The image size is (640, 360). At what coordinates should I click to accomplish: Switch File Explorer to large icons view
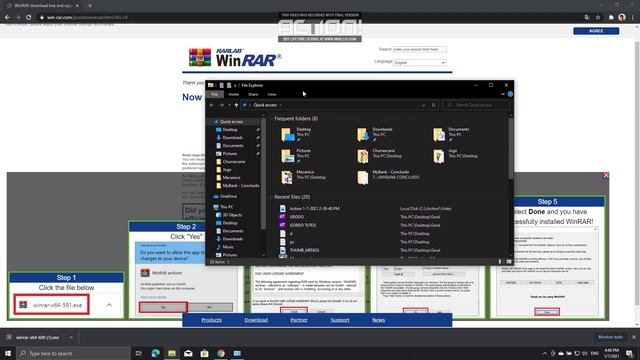point(509,262)
